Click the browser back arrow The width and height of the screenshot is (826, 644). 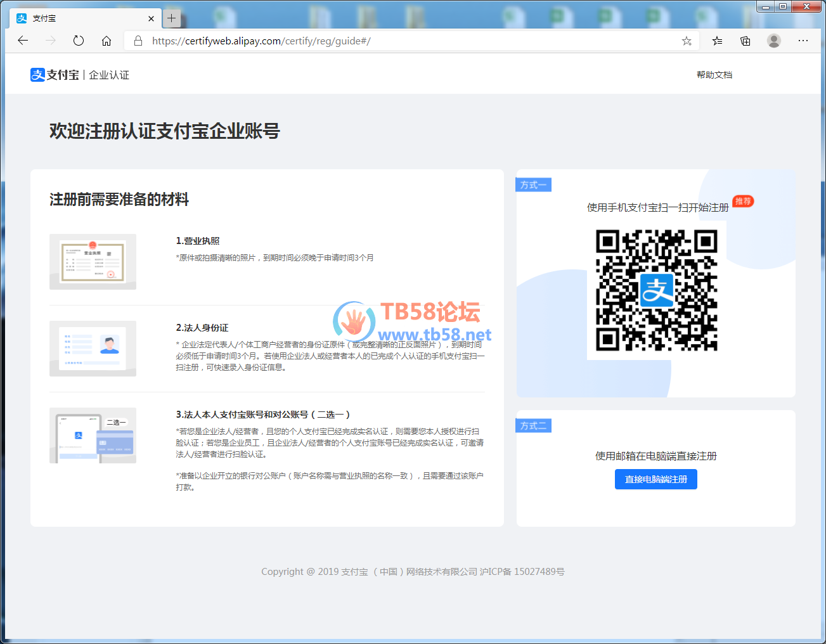(23, 41)
